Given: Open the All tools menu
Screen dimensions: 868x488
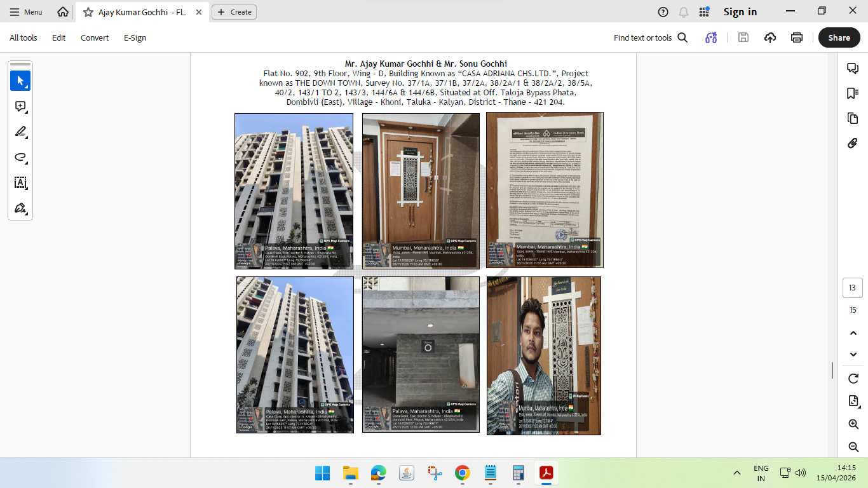Looking at the screenshot, I should coord(24,38).
